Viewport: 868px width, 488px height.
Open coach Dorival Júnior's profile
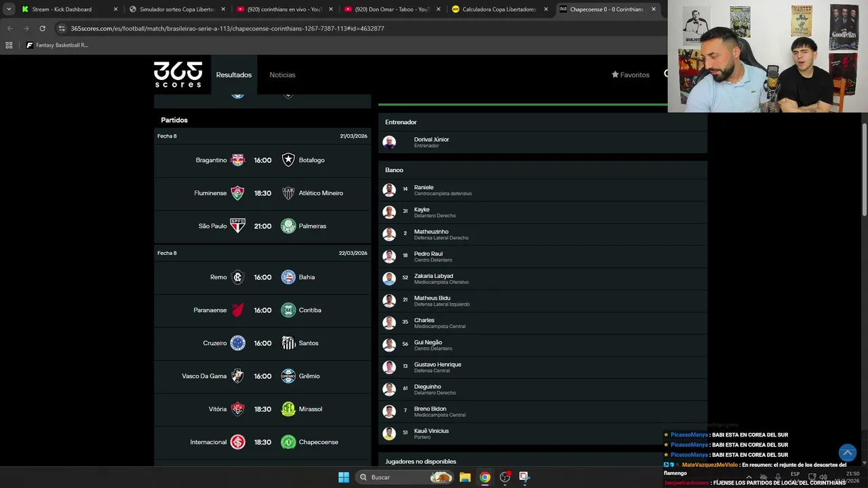click(x=542, y=142)
